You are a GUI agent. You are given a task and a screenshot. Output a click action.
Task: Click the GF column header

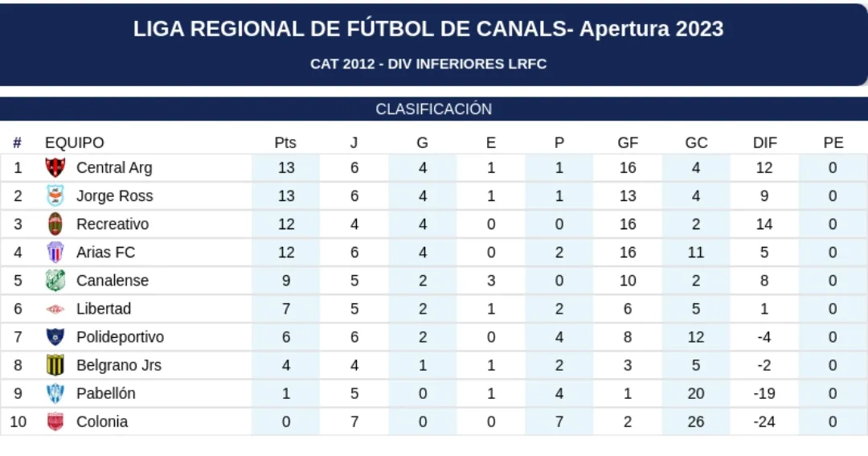click(628, 142)
